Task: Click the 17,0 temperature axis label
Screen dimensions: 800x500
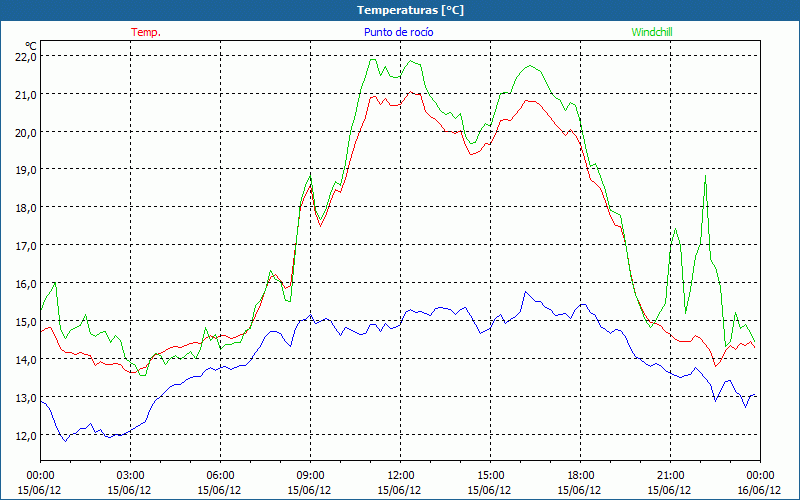Action: (26, 246)
